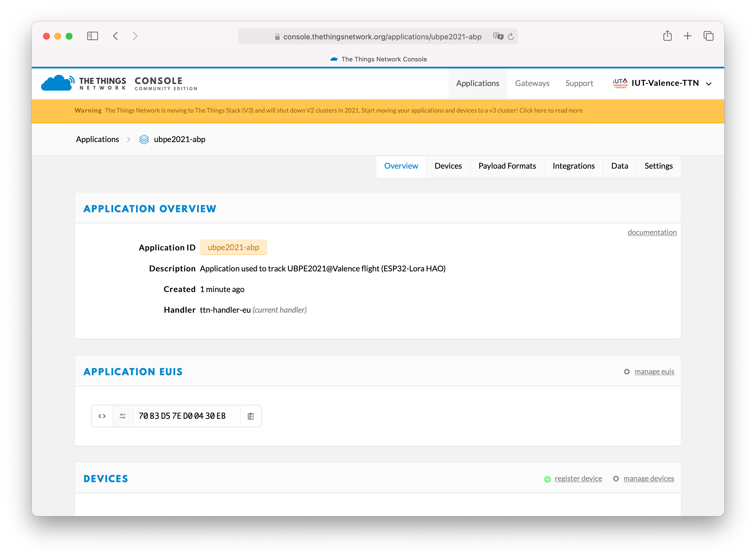Image resolution: width=756 pixels, height=558 pixels.
Task: Swap EUI byte order with arrows icon
Action: coord(123,416)
